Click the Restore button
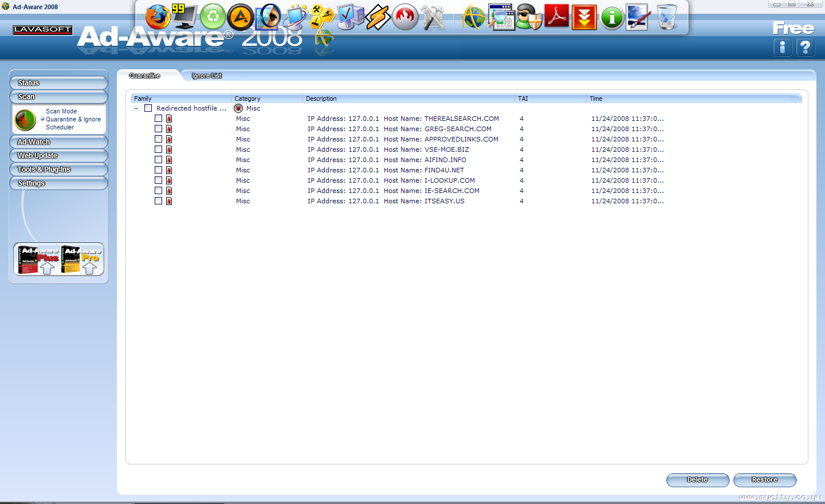825x504 pixels. (x=765, y=480)
